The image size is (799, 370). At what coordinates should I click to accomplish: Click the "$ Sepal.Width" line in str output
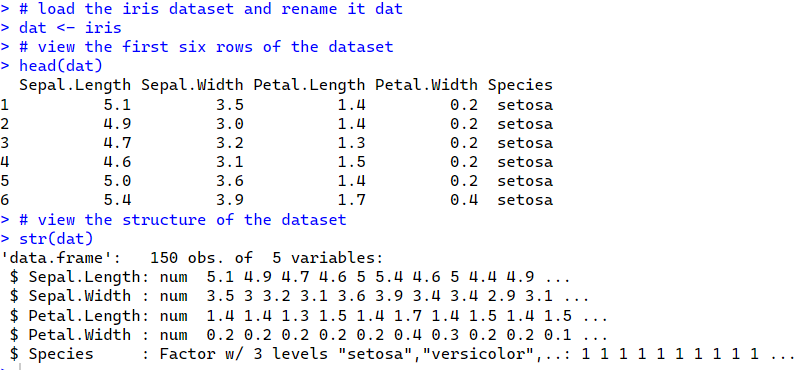[299, 296]
